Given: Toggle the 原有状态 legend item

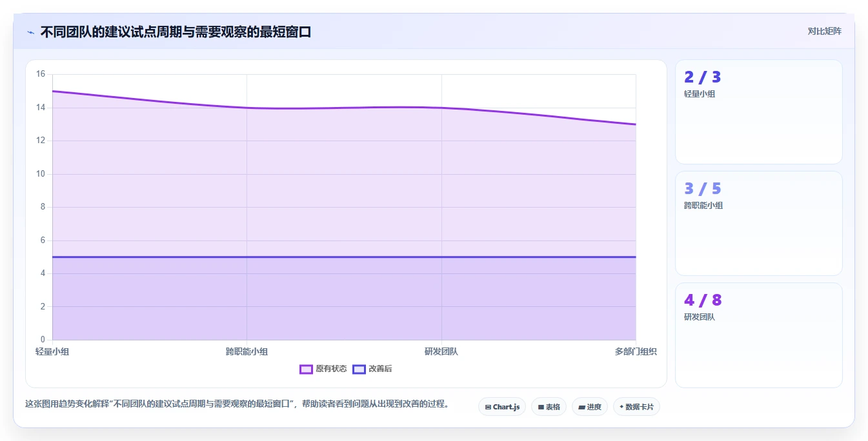Looking at the screenshot, I should pyautogui.click(x=323, y=369).
